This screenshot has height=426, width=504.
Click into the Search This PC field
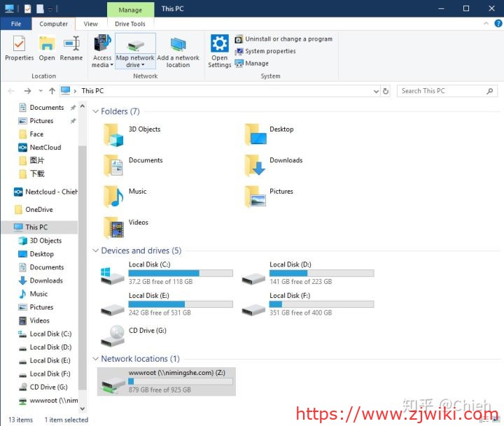pyautogui.click(x=441, y=91)
